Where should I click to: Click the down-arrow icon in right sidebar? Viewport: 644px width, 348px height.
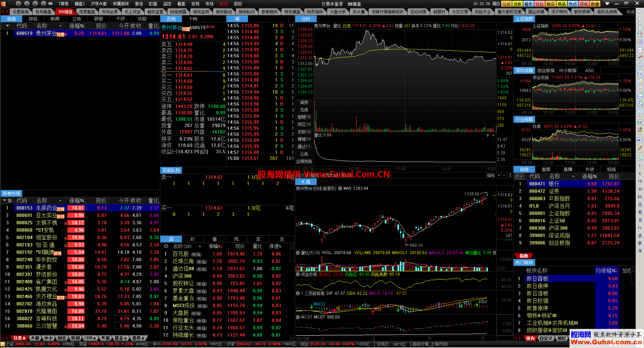(x=640, y=27)
